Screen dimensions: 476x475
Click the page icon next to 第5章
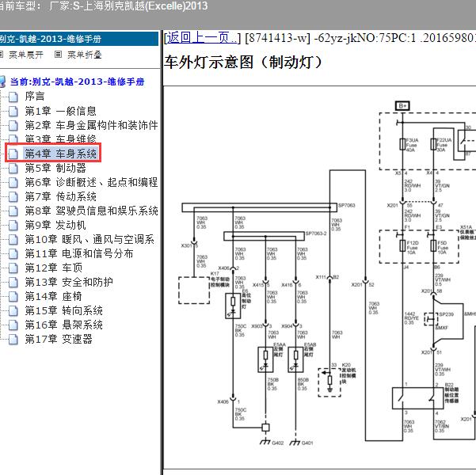[13, 168]
